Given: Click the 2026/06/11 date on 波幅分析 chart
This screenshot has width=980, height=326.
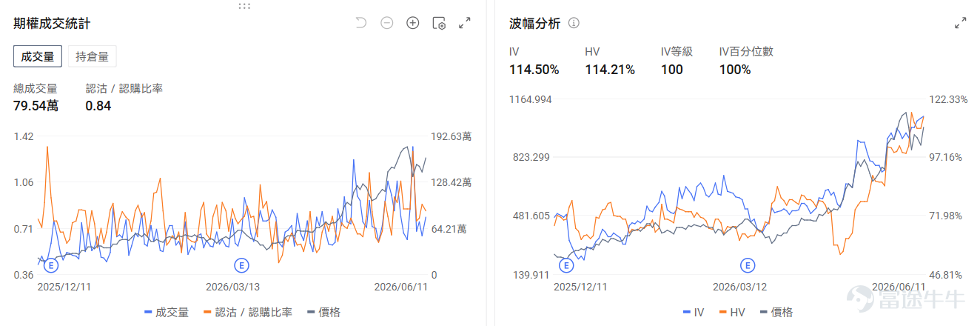Looking at the screenshot, I should [899, 286].
